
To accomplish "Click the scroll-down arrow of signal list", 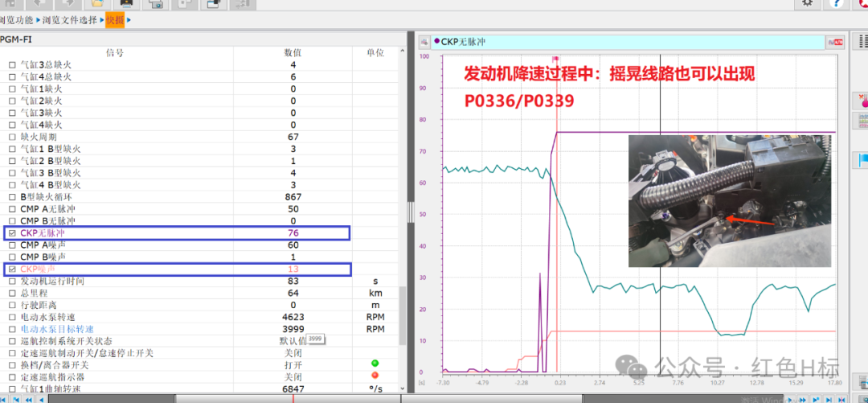I will [403, 388].
